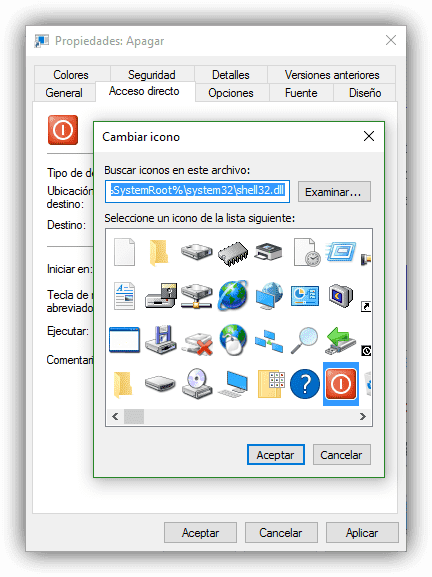Choose the yellow folder icon in bottom row

pyautogui.click(x=123, y=385)
